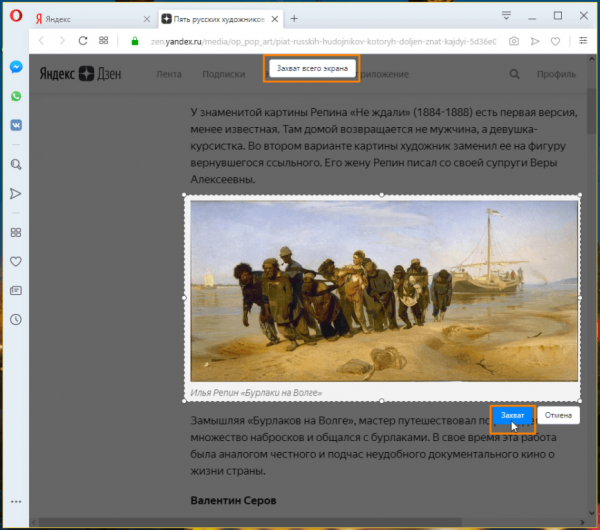Image resolution: width=600 pixels, height=530 pixels.
Task: Go forward to the next page
Action: coord(62,41)
